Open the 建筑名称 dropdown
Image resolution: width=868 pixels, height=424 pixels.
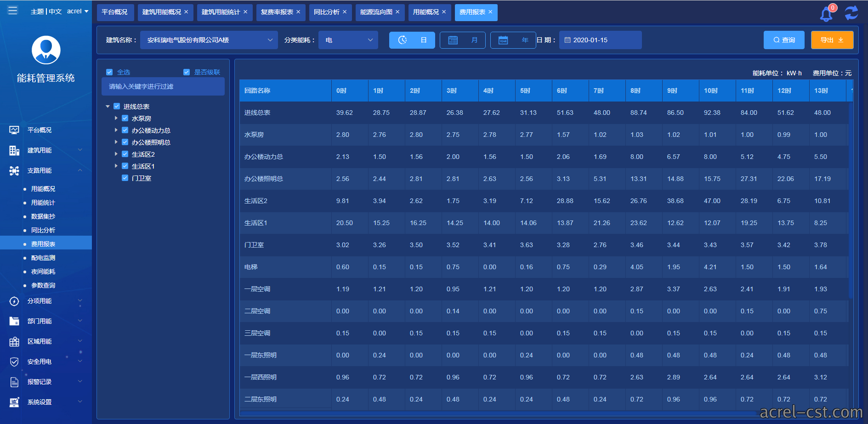(x=209, y=40)
